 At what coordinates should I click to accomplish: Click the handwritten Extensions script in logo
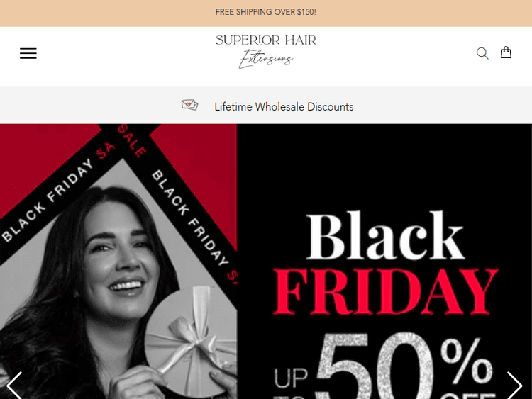pyautogui.click(x=266, y=59)
